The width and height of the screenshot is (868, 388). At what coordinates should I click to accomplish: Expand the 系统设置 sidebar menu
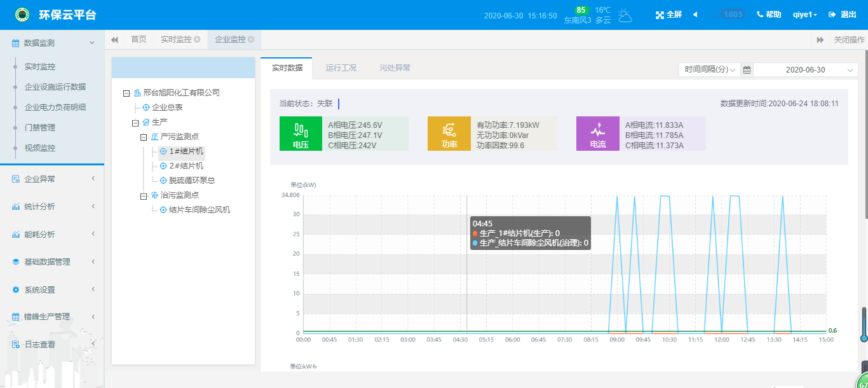(52, 289)
